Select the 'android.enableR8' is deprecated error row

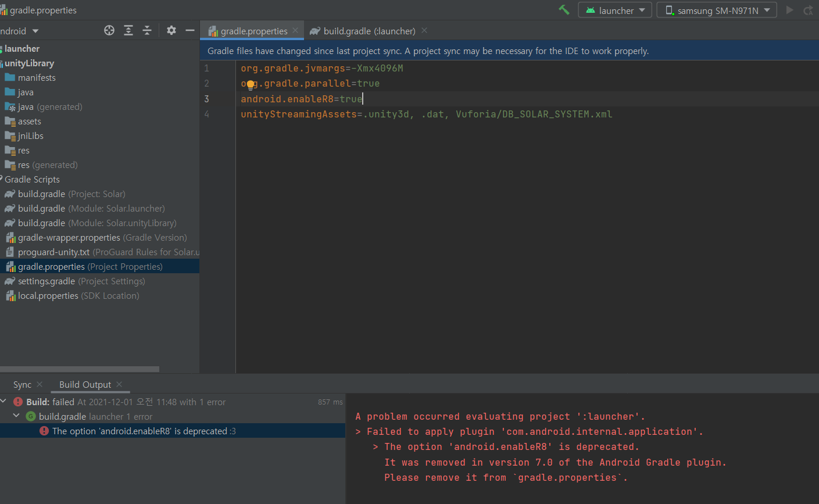(x=173, y=431)
